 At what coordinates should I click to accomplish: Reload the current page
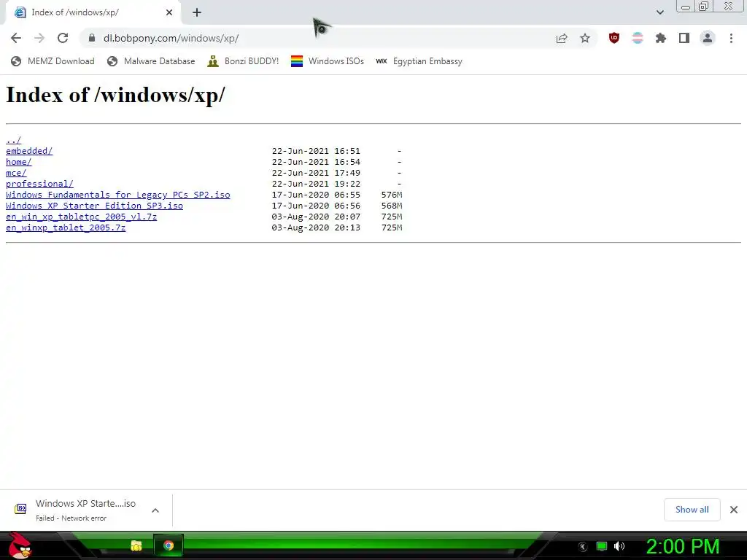[63, 38]
